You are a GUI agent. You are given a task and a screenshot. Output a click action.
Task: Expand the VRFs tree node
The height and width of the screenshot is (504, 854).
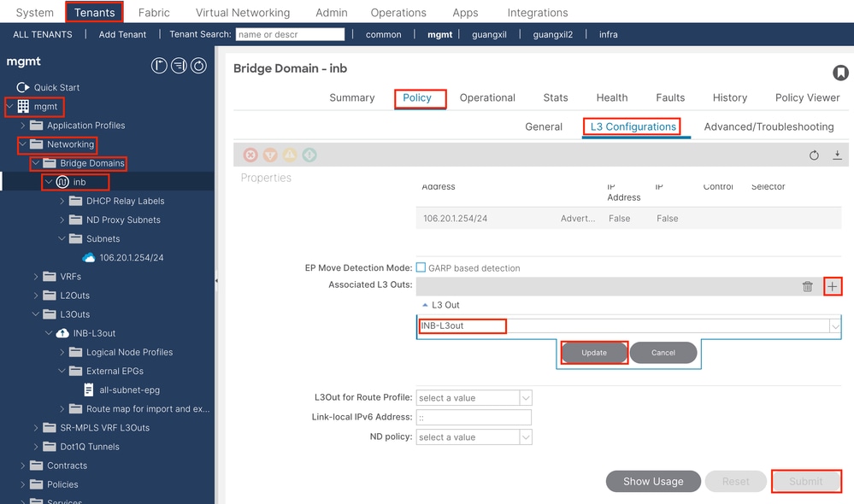[x=36, y=277]
